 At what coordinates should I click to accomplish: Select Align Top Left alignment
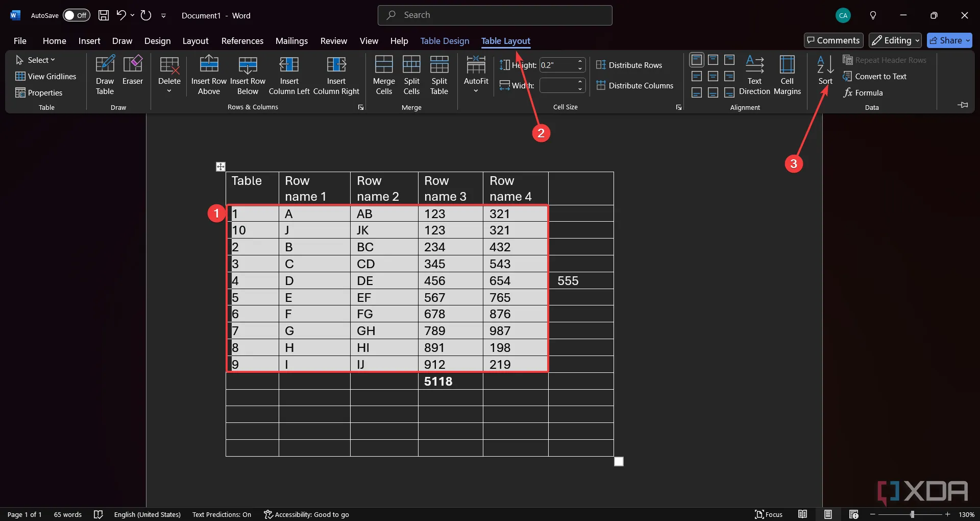pos(697,60)
